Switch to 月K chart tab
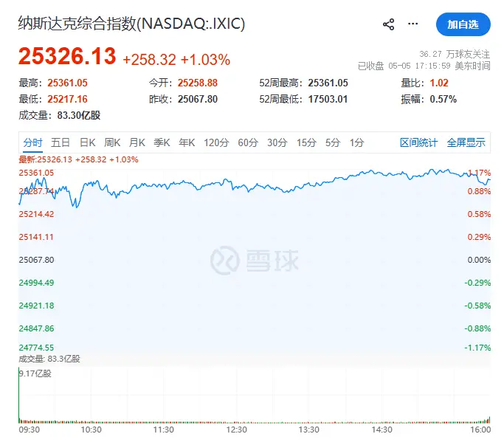This screenshot has height=448, width=504. click(x=137, y=142)
